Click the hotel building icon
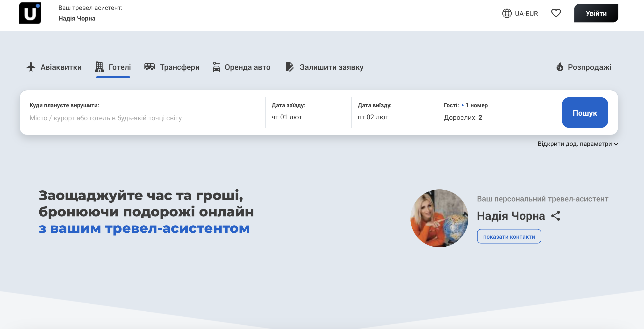Screen dimensions: 644x329 coord(99,67)
